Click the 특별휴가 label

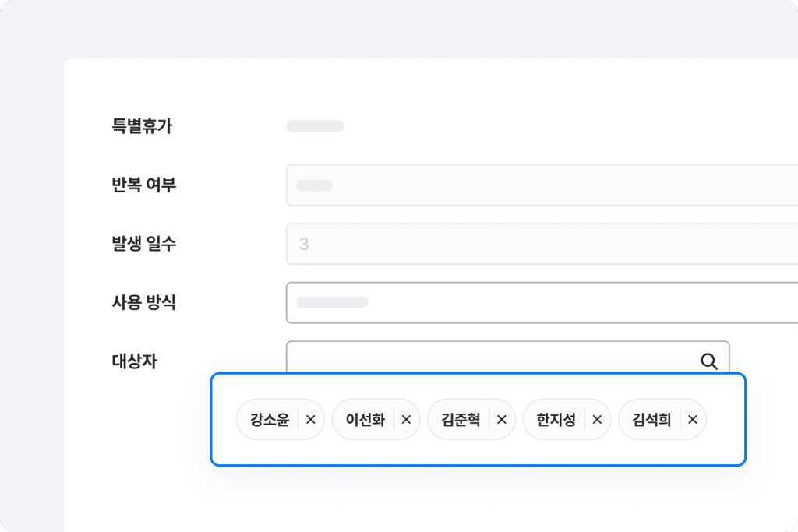coord(142,126)
